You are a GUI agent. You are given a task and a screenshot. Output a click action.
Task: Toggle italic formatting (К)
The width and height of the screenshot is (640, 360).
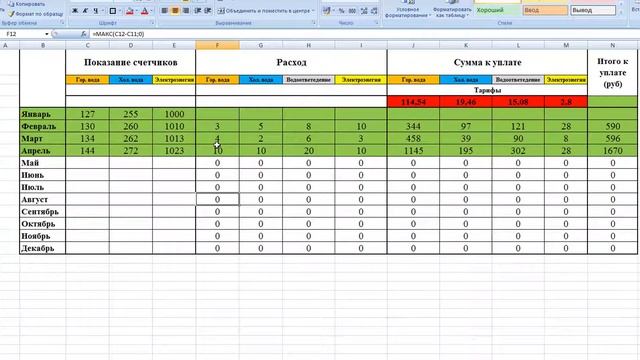85,11
